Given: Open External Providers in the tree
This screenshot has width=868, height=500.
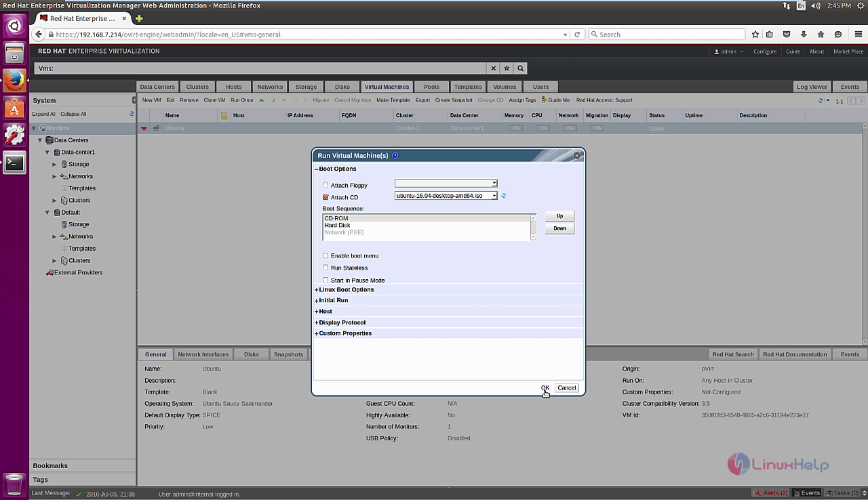Looking at the screenshot, I should coord(78,272).
